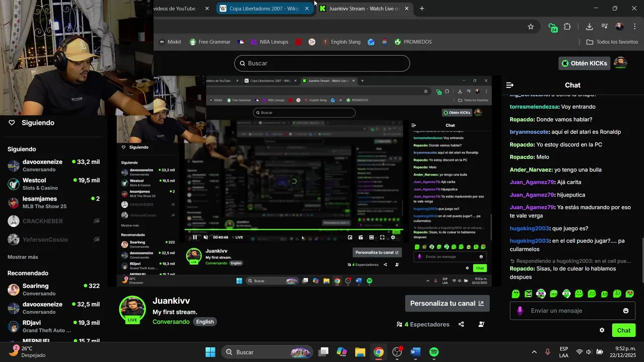This screenshot has height=362, width=644.
Task: Open the user profile avatar menu
Action: click(621, 63)
